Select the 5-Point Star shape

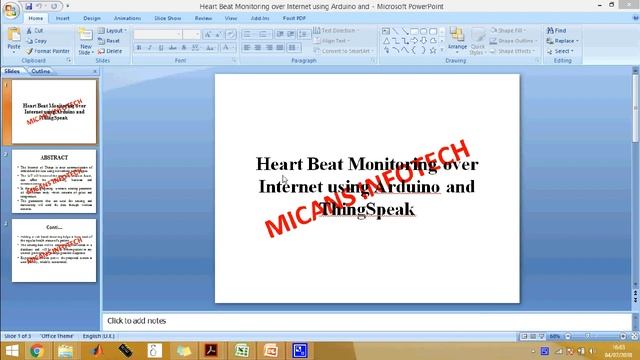(433, 50)
